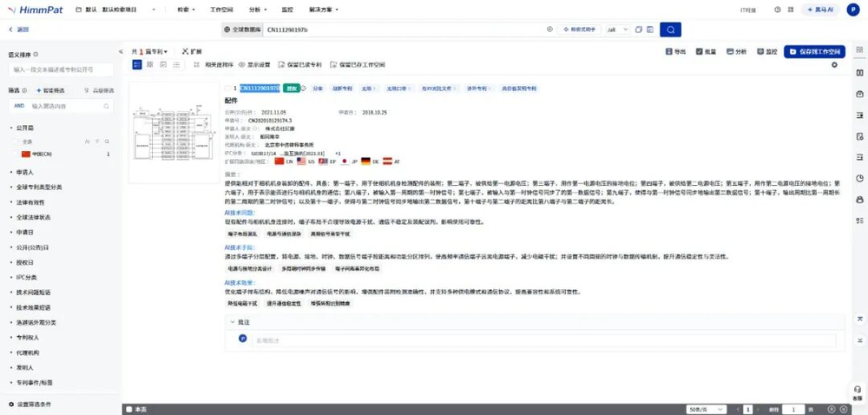868x415 pixels.
Task: Click the page number jump input
Action: click(x=793, y=410)
